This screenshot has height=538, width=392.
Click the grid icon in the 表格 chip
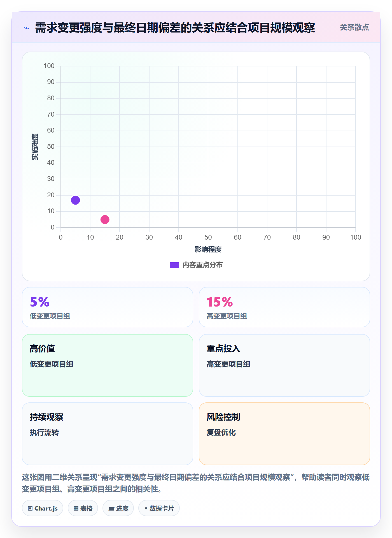(x=76, y=509)
